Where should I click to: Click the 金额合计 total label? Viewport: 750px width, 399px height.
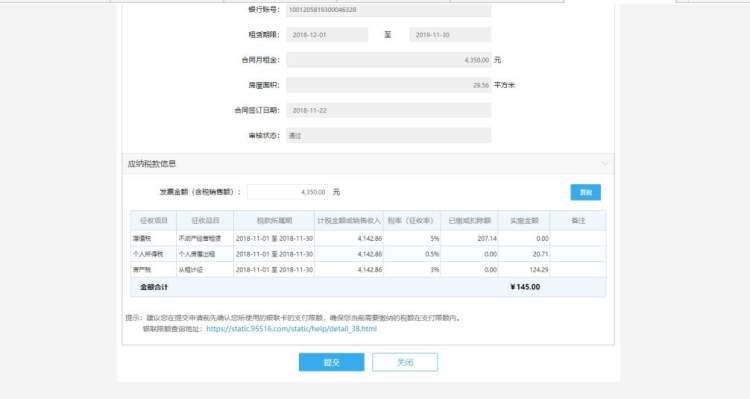154,287
